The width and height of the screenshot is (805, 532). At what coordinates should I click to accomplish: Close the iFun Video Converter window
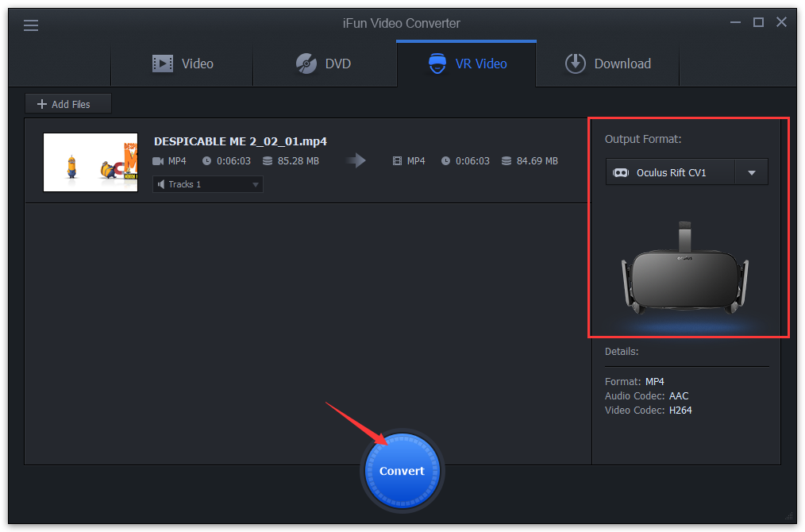pos(781,21)
